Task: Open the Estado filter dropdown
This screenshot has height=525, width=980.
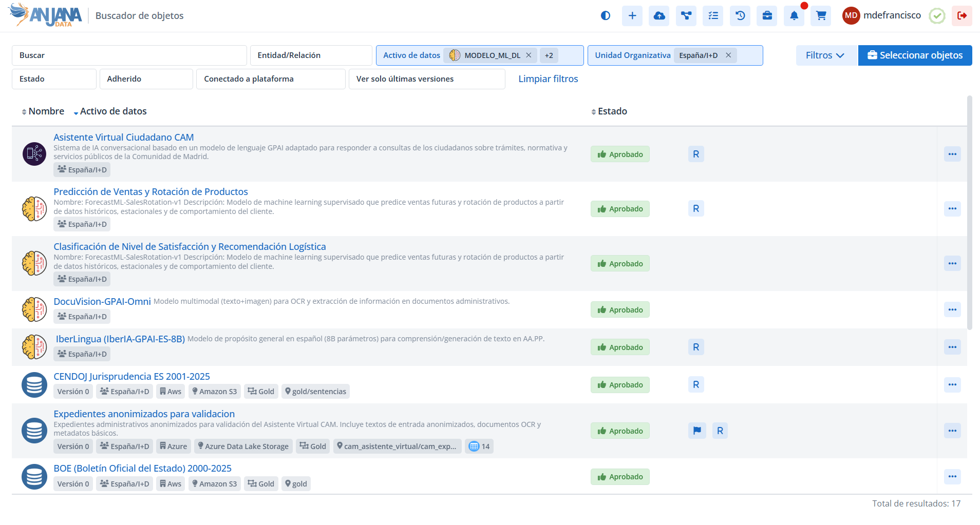Action: coord(54,79)
